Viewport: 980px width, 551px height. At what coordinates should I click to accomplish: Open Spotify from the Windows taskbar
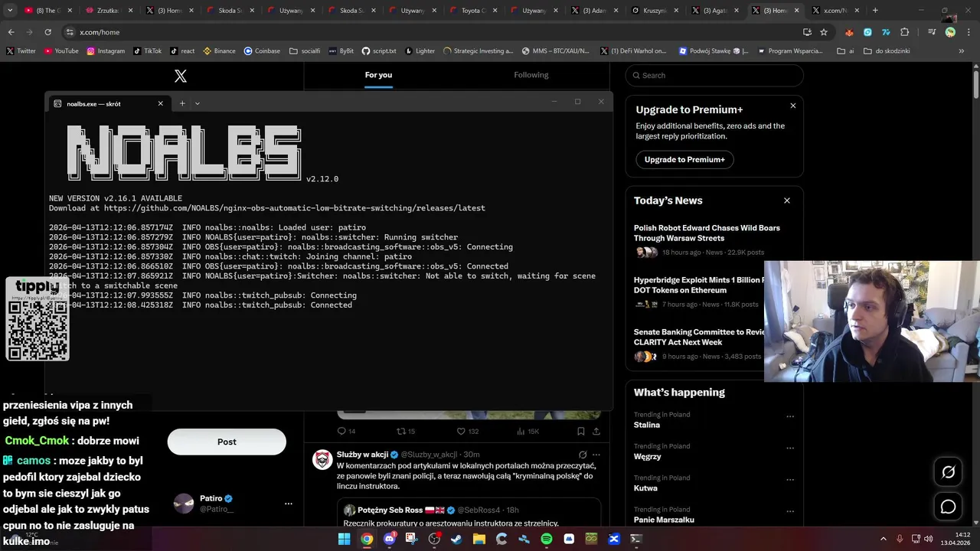[x=546, y=539]
